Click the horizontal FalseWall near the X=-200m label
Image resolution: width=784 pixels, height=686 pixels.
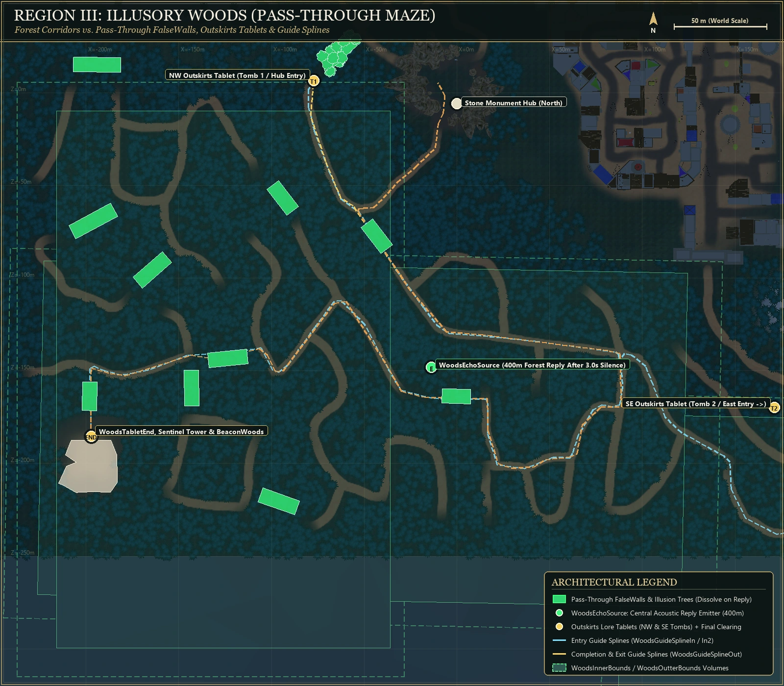point(97,65)
